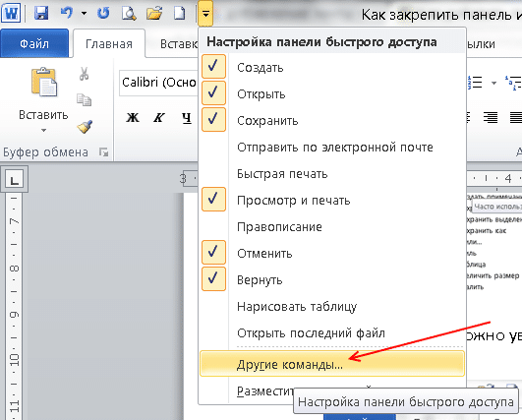Image resolution: width=522 pixels, height=420 pixels.
Task: Click the Open folder icon
Action: point(154,14)
